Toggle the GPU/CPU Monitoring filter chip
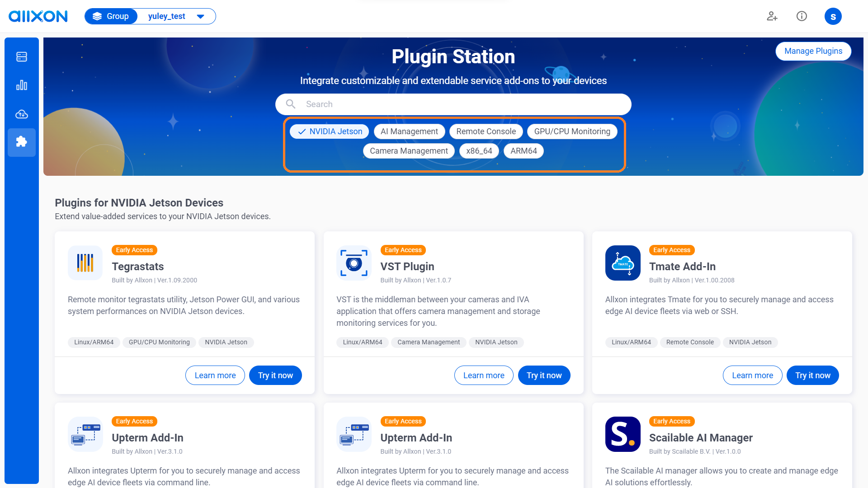 572,131
